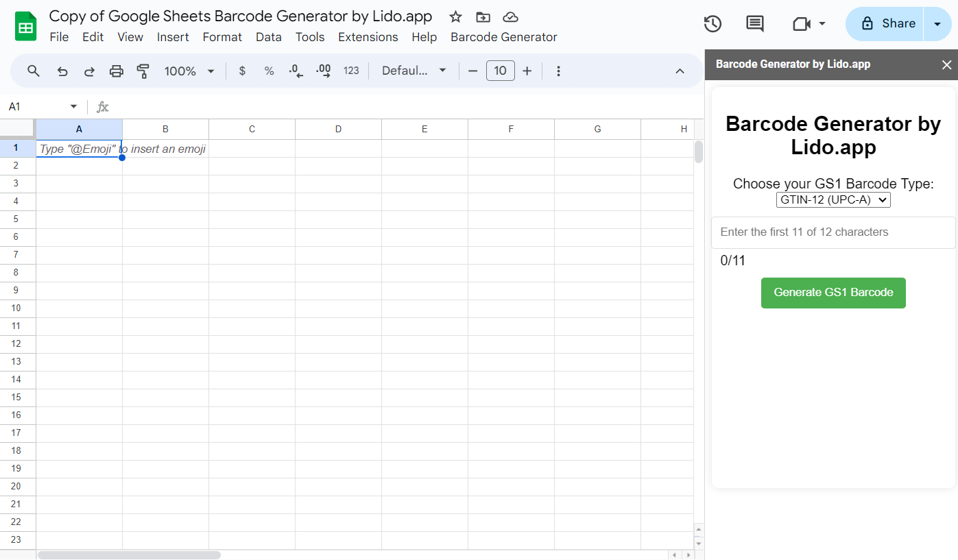
Task: Open the search menus magnifier
Action: [34, 71]
